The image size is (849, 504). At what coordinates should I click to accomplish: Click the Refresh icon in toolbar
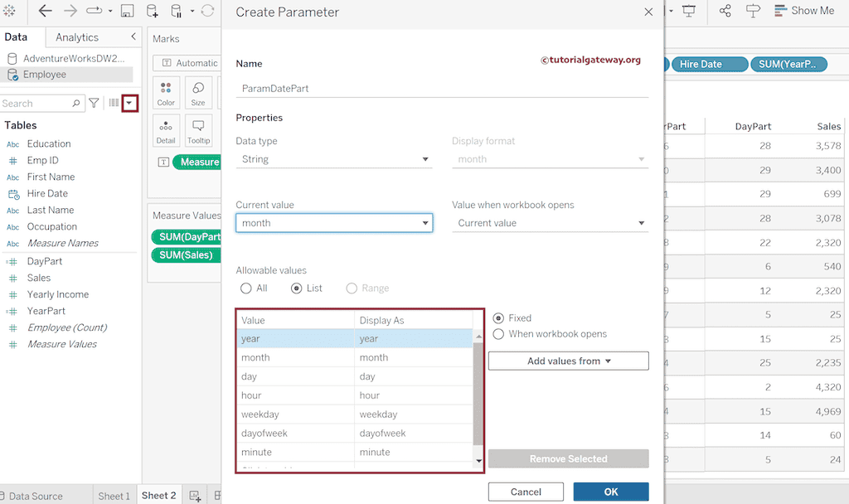[x=208, y=10]
